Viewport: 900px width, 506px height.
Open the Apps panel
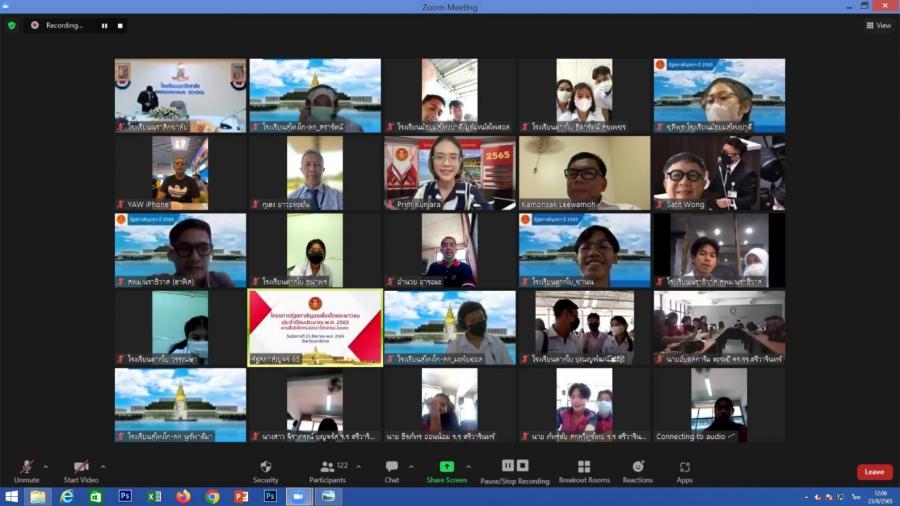click(684, 471)
